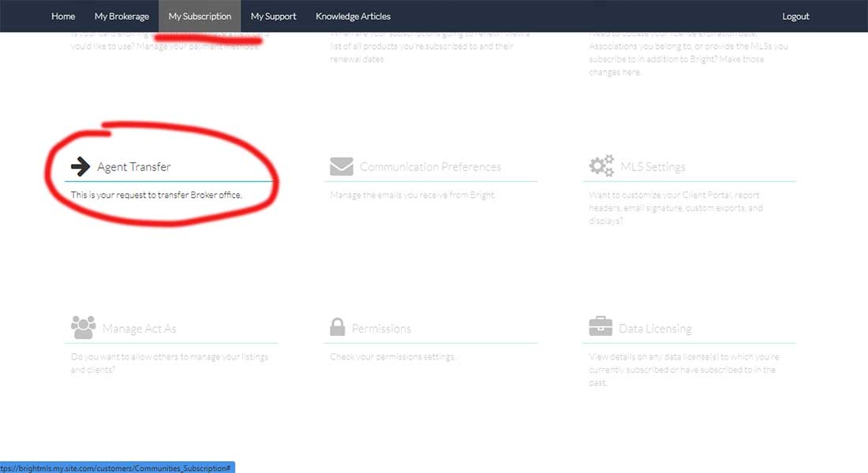This screenshot has width=868, height=473.
Task: Click the Data Licensing briefcase icon
Action: tap(600, 326)
